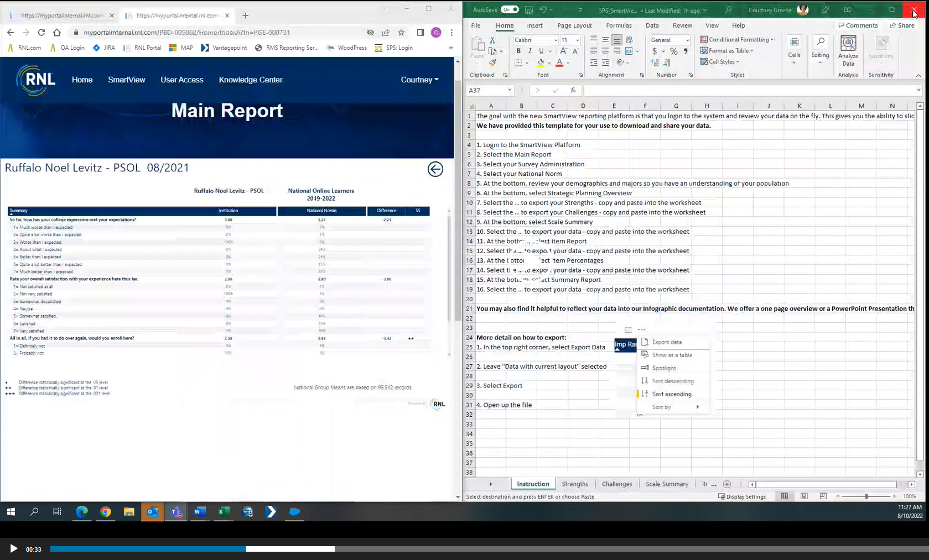Switch to the Strengths sheet tab
Image resolution: width=929 pixels, height=560 pixels.
pyautogui.click(x=575, y=484)
